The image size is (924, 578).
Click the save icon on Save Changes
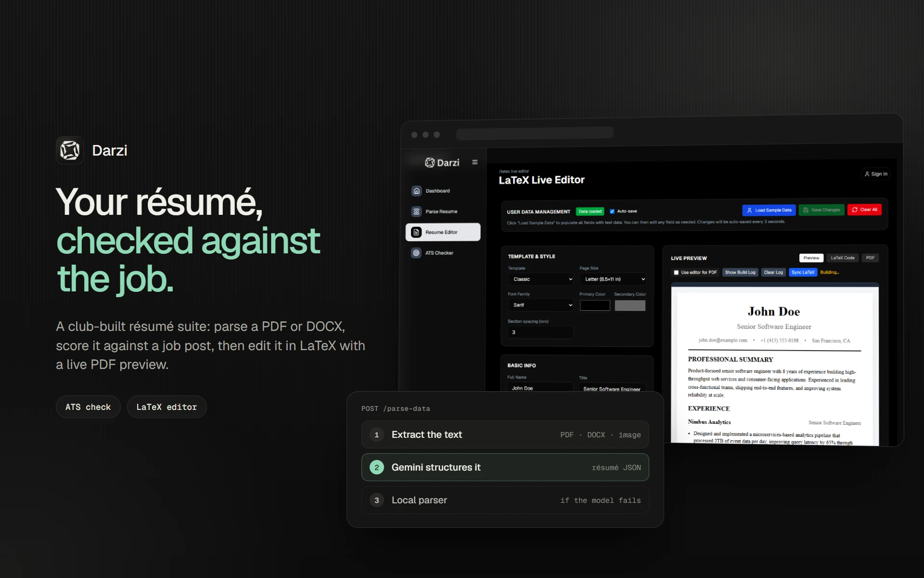point(806,210)
